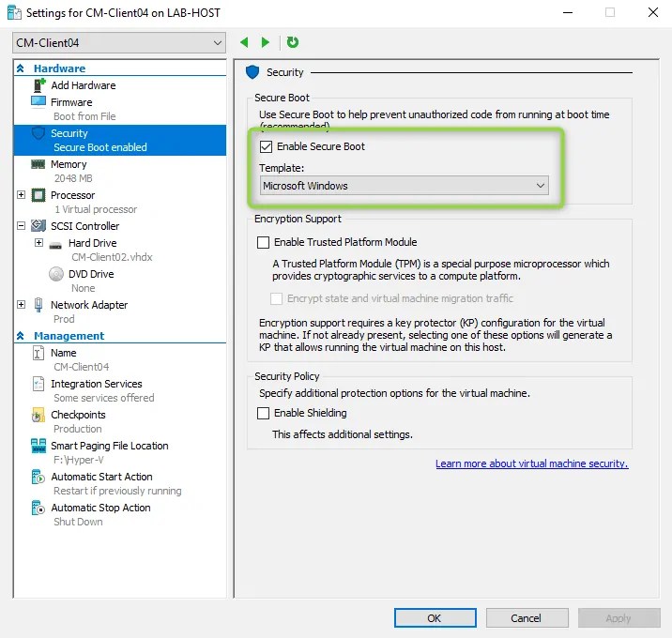Enable Trusted Platform Module checkbox
The image size is (672, 638).
[263, 242]
